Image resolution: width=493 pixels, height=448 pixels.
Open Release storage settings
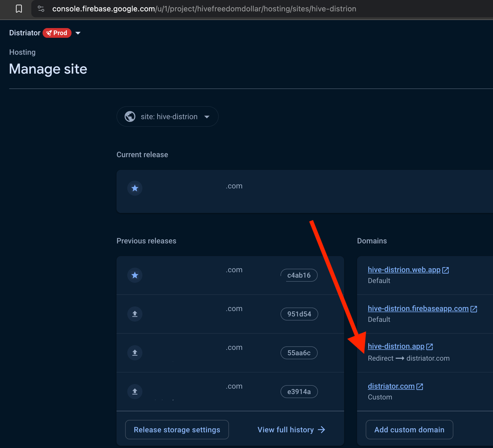[x=177, y=430]
